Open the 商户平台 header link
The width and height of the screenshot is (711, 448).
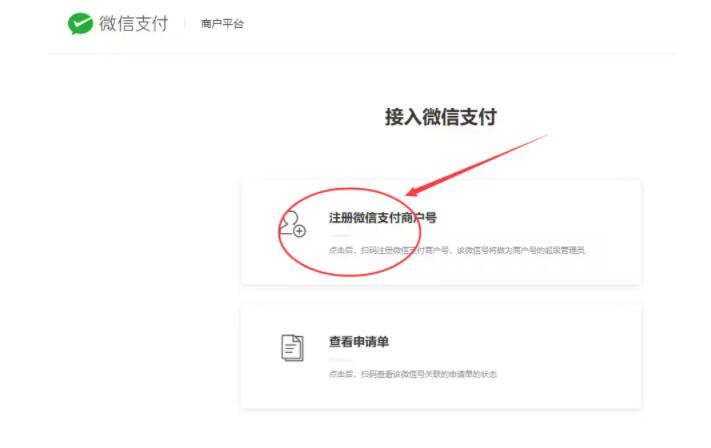[222, 24]
